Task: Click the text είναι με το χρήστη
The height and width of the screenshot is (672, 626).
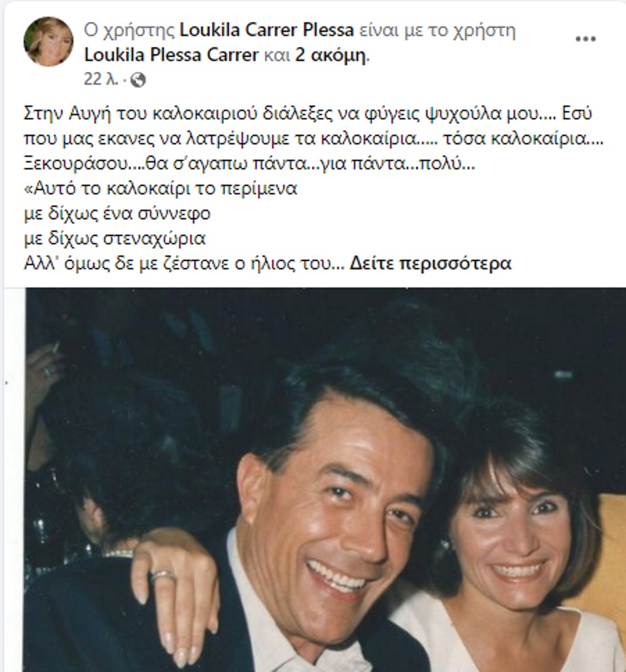Action: coord(437,30)
